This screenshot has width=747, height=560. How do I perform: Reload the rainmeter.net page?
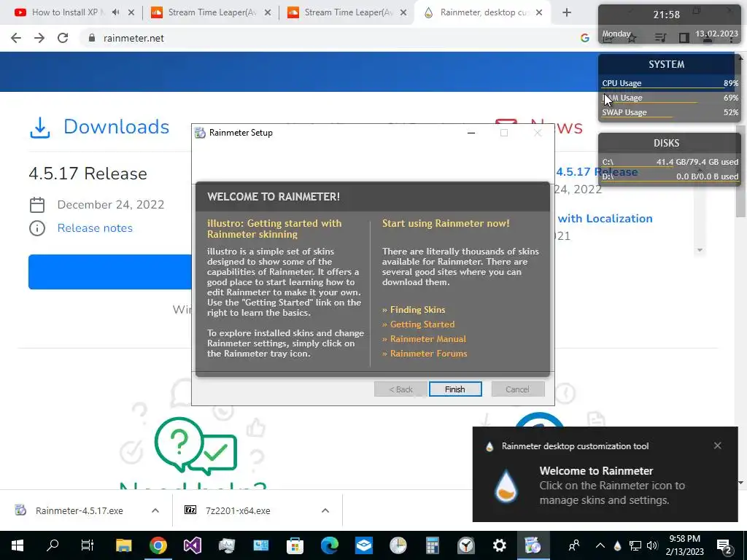63,38
